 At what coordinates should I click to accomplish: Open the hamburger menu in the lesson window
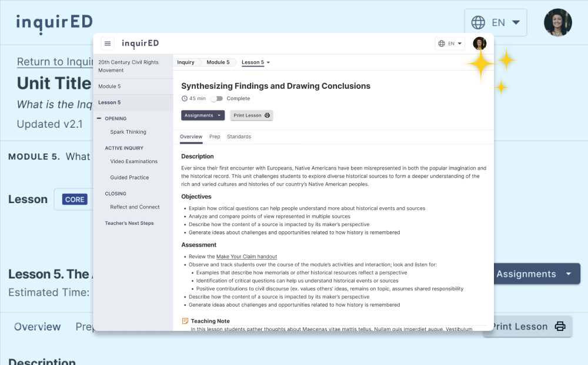[108, 44]
